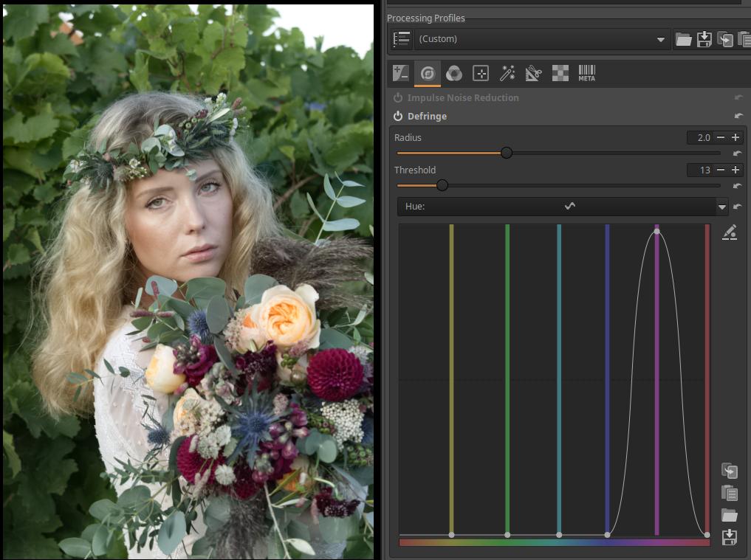
Task: Click the curve pipette edit icon
Action: point(730,234)
